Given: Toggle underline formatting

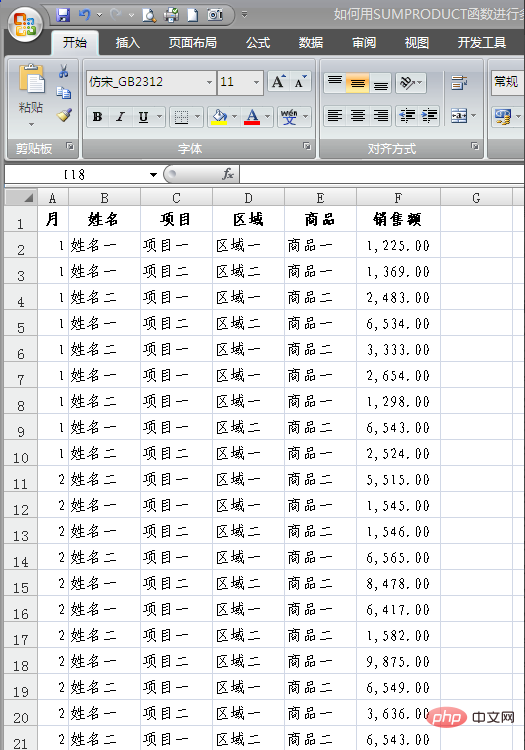Looking at the screenshot, I should pos(143,117).
